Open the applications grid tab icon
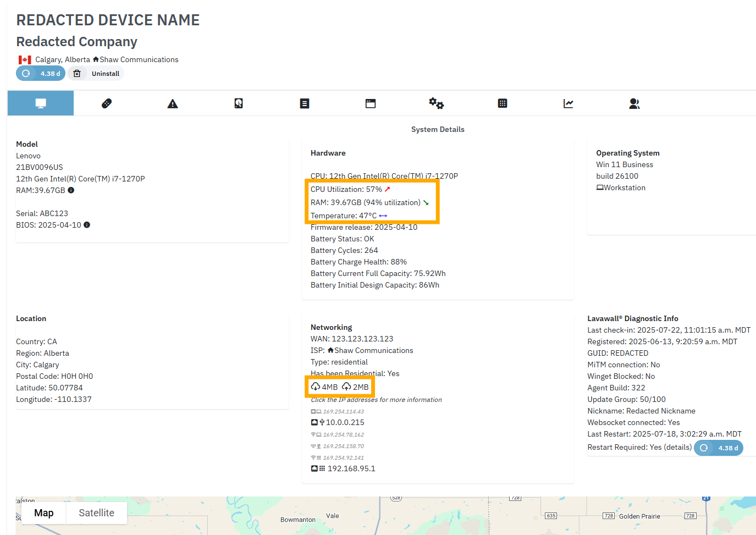The width and height of the screenshot is (756, 535). 502,103
